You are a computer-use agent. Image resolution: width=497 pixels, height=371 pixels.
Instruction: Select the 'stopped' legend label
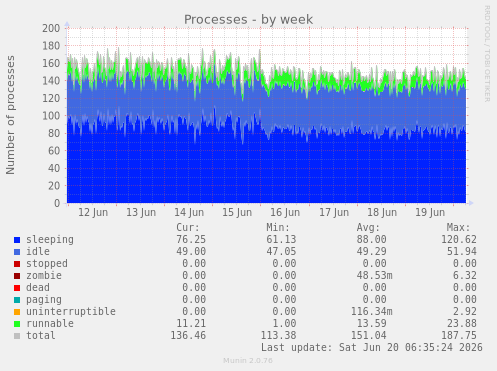47,264
